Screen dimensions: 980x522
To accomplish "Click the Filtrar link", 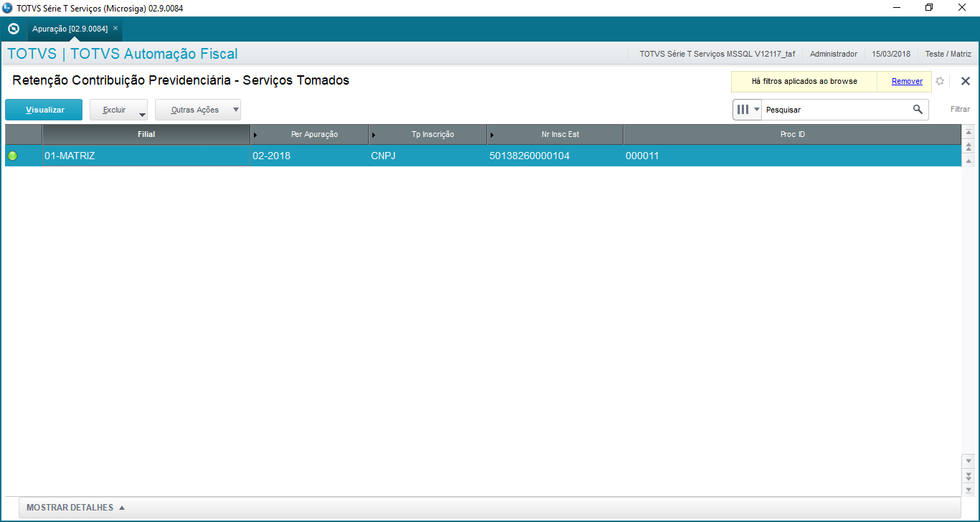I will (960, 110).
